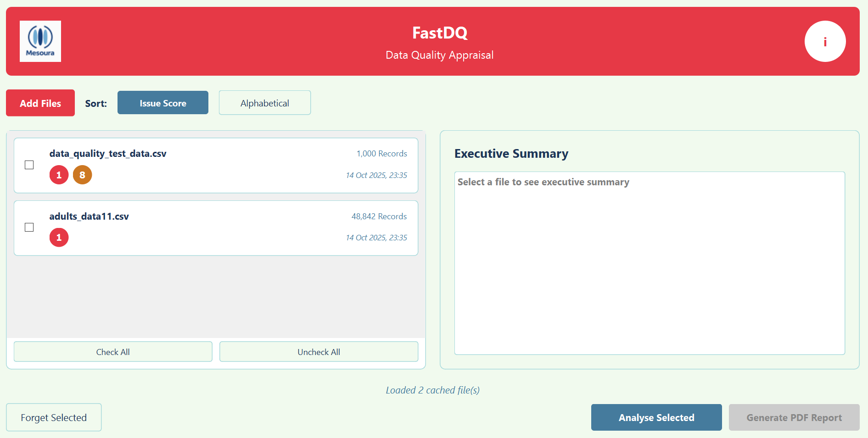
Task: Click the Loaded 2 cached files message
Action: pyautogui.click(x=432, y=390)
